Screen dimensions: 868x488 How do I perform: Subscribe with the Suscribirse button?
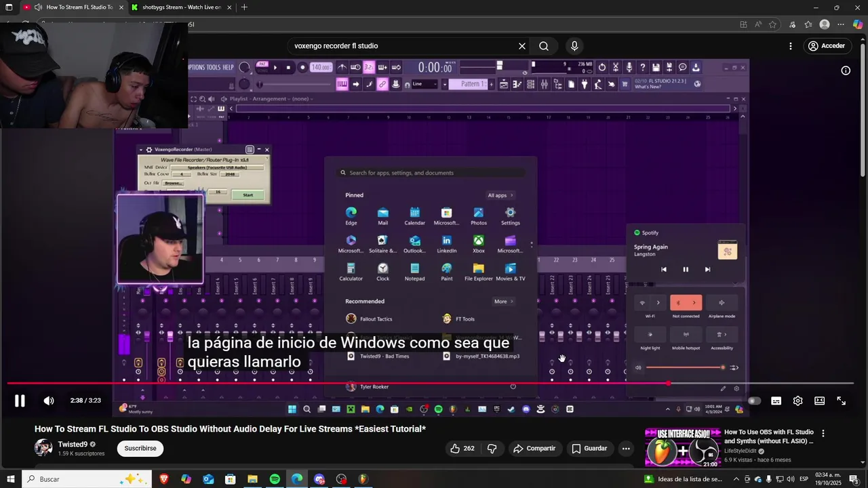click(x=140, y=448)
